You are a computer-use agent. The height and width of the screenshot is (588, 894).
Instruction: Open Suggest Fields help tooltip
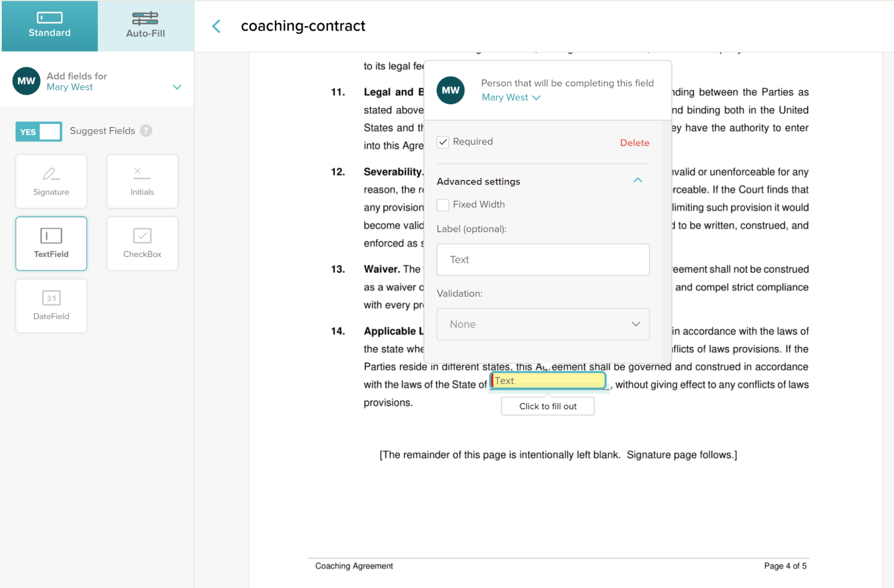[146, 131]
